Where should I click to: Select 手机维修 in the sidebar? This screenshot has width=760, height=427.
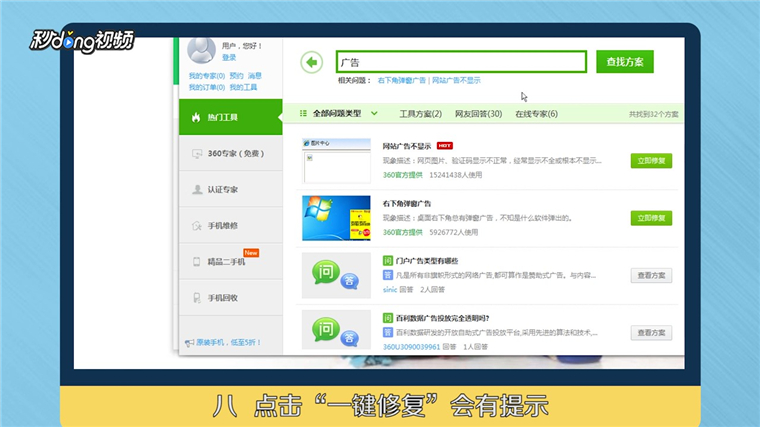[x=231, y=225]
